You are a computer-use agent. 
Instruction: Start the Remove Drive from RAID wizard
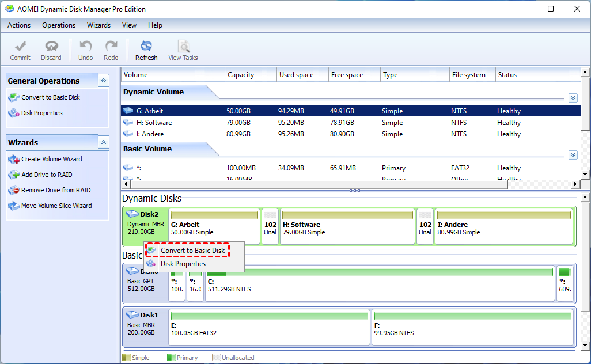tap(55, 190)
